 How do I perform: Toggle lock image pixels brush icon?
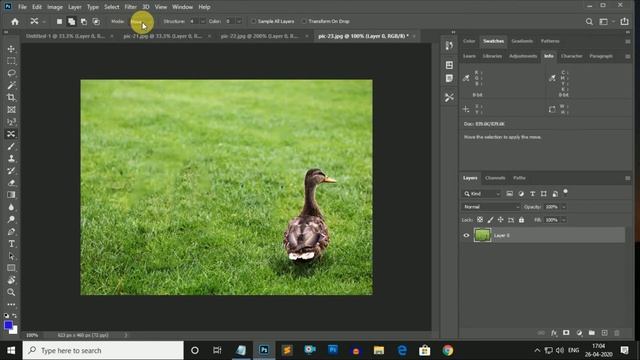click(x=490, y=220)
